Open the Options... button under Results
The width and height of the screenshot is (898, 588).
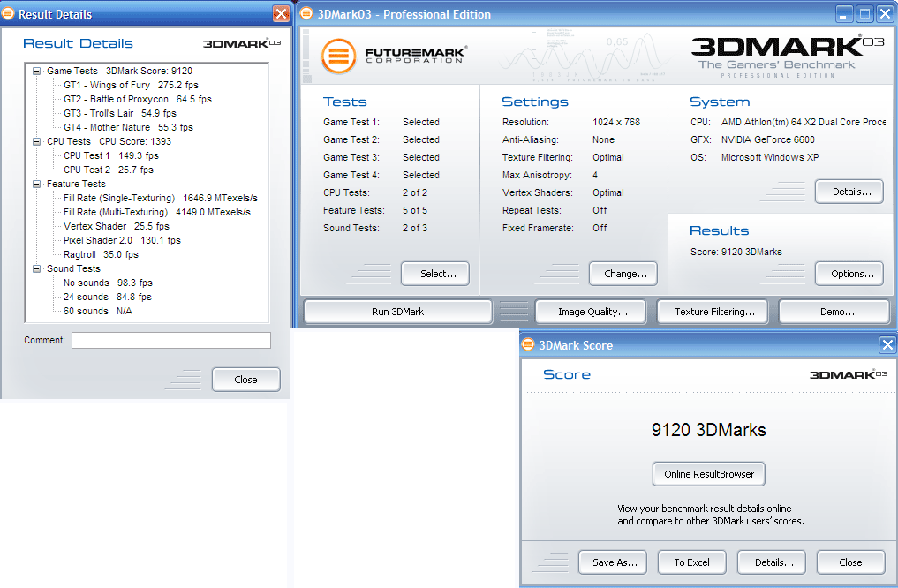849,274
